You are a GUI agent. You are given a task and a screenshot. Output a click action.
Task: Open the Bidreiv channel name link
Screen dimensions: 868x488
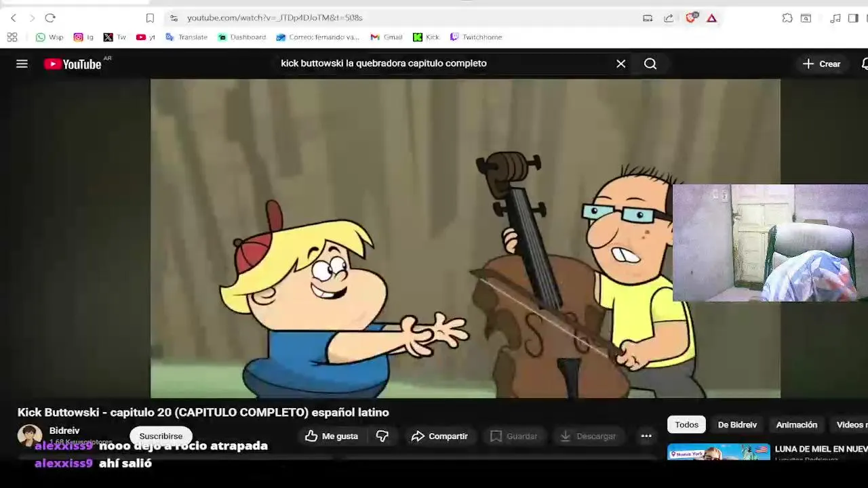click(64, 430)
